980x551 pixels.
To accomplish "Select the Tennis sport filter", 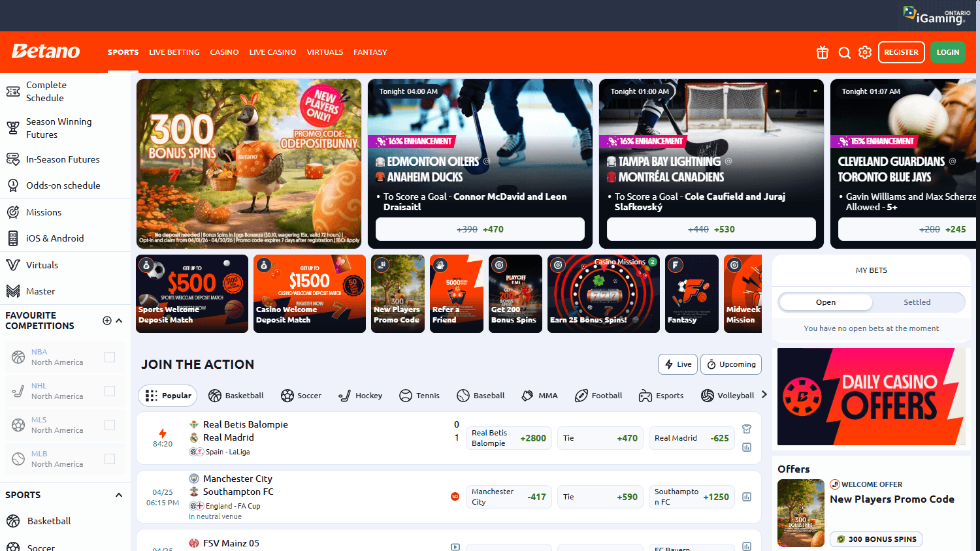I will (419, 395).
